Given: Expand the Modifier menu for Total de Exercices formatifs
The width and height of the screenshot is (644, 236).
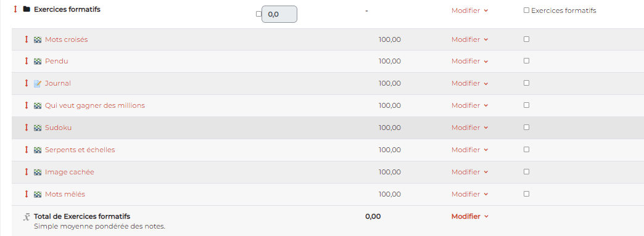Looking at the screenshot, I should (x=470, y=216).
